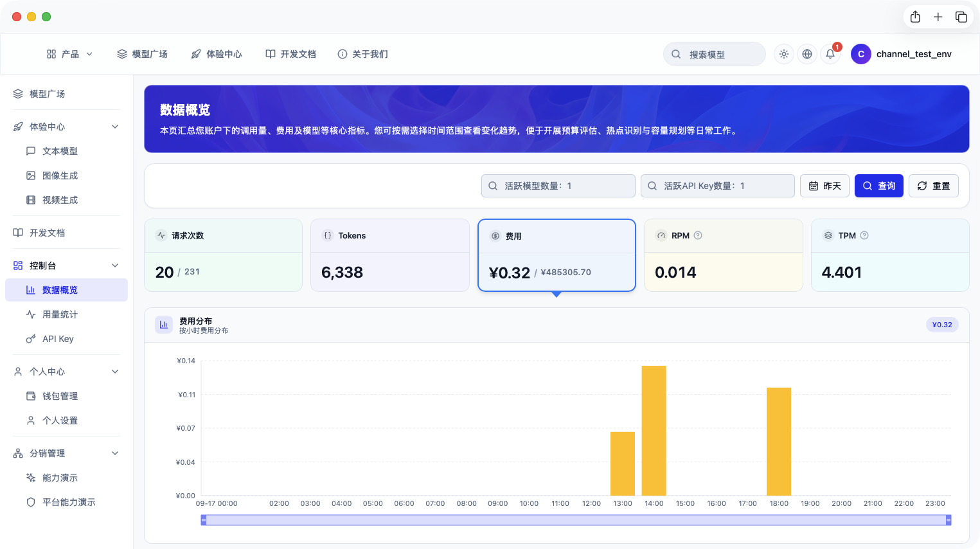The width and height of the screenshot is (980, 549).
Task: Open the 产品 dropdown menu
Action: [x=69, y=54]
